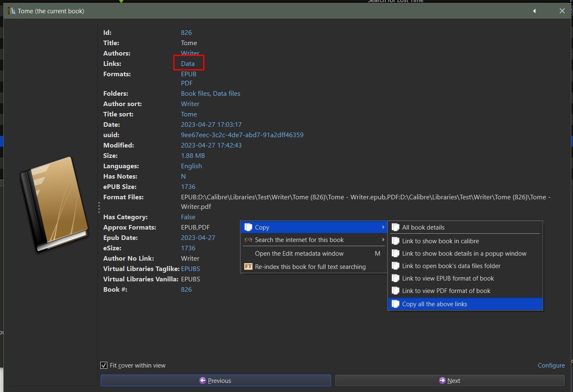Image resolution: width=573 pixels, height=392 pixels.
Task: Click Writer in the Author sort row
Action: 190,104
